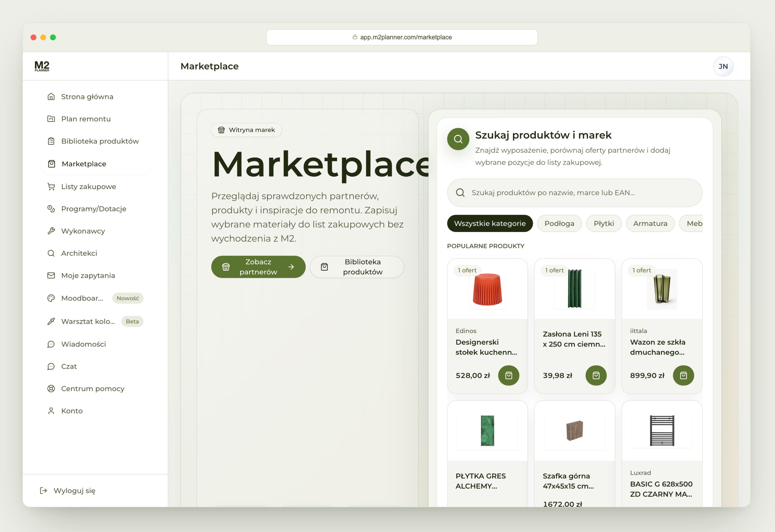Click the Wiadomości chat bubble icon
The image size is (775, 532).
(x=51, y=344)
